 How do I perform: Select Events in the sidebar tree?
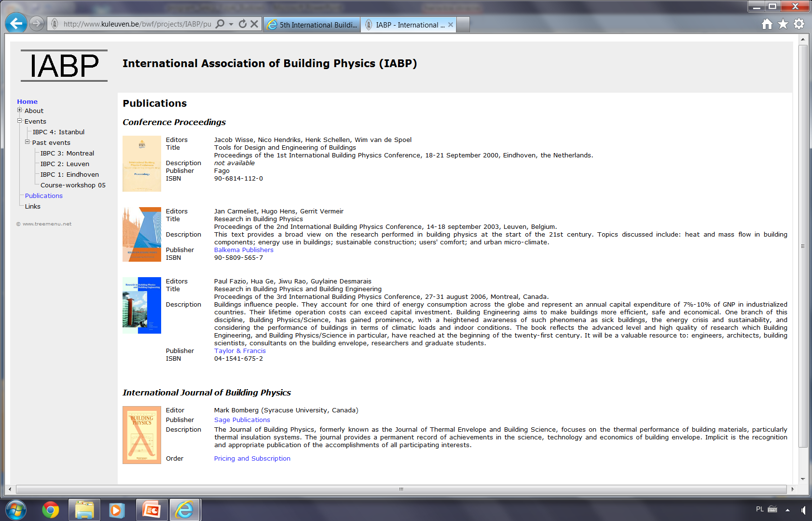click(35, 121)
